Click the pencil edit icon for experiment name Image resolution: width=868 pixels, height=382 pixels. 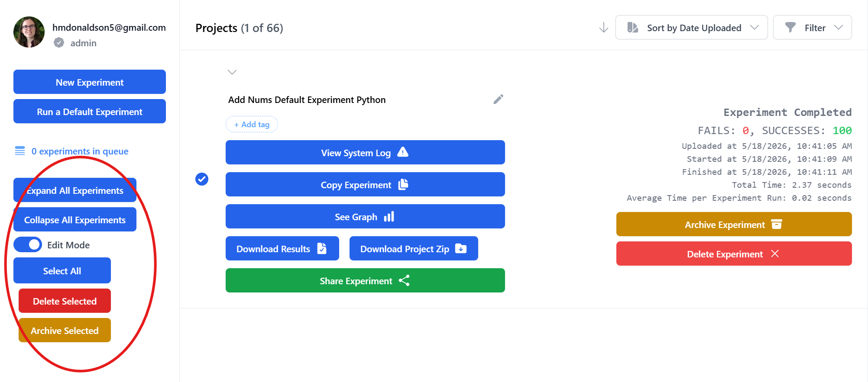click(498, 100)
